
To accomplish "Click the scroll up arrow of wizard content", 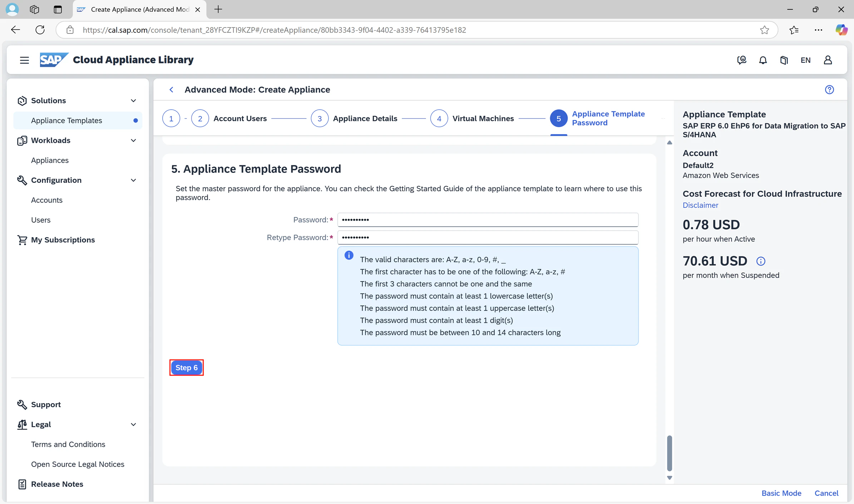I will pos(670,143).
